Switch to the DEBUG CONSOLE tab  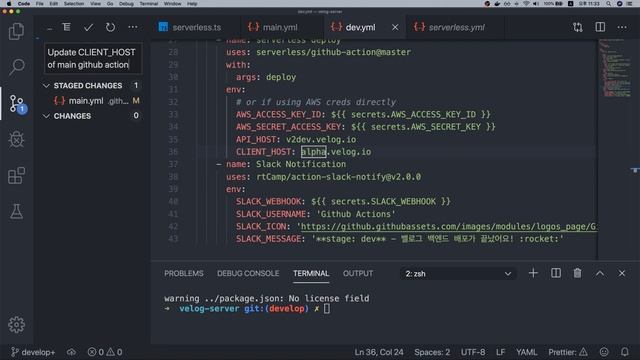click(x=248, y=273)
